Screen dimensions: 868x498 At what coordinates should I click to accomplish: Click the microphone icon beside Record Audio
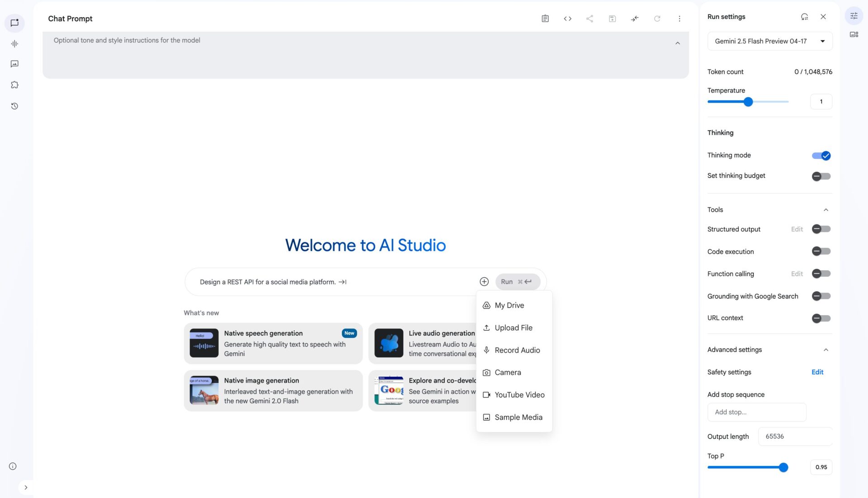pos(486,350)
